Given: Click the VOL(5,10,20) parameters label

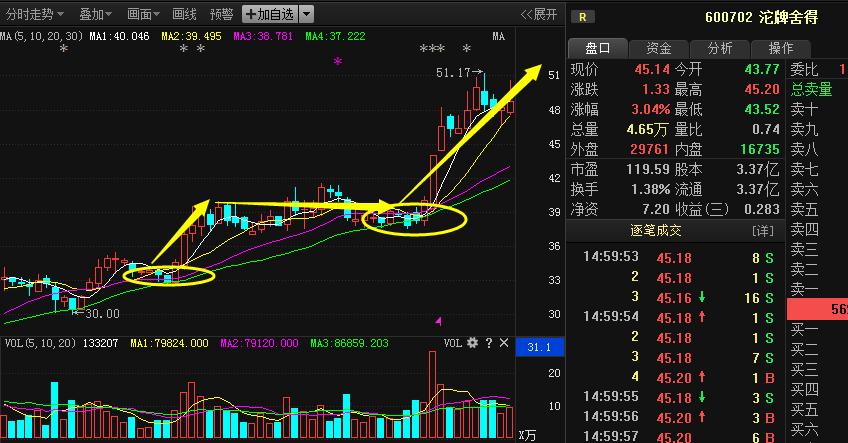Looking at the screenshot, I should point(41,343).
